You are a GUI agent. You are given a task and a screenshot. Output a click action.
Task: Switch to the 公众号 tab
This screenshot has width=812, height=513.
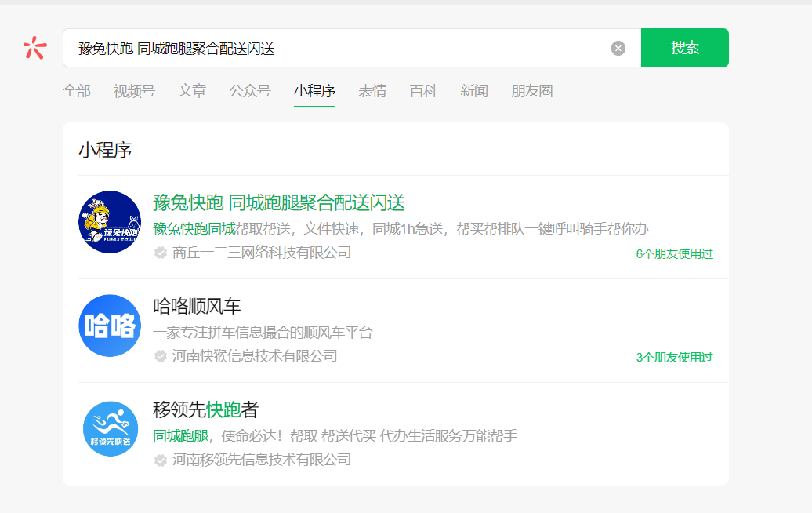click(x=250, y=91)
